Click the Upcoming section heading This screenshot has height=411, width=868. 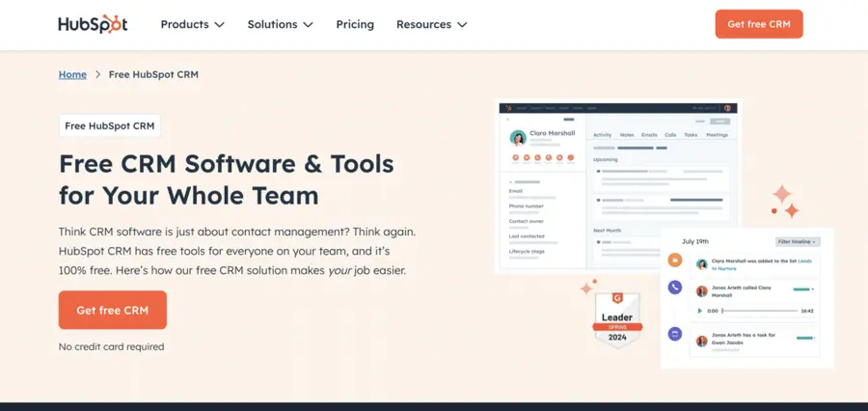click(605, 159)
